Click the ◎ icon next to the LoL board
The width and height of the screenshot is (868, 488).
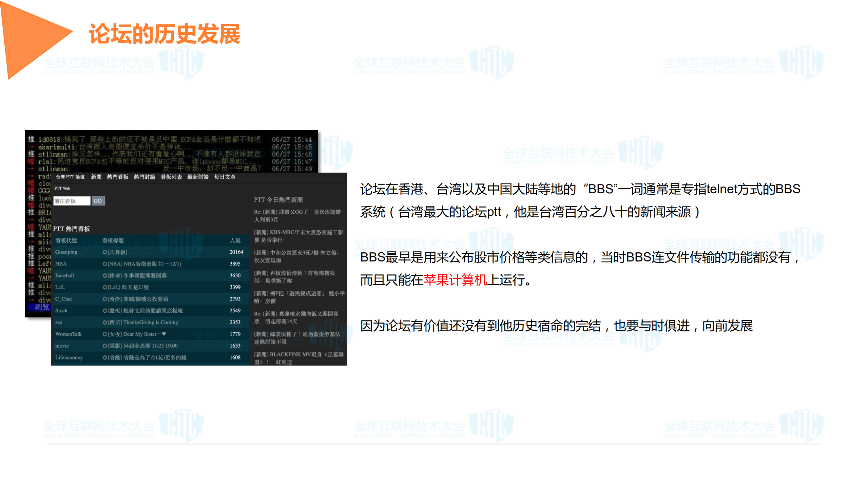104,287
